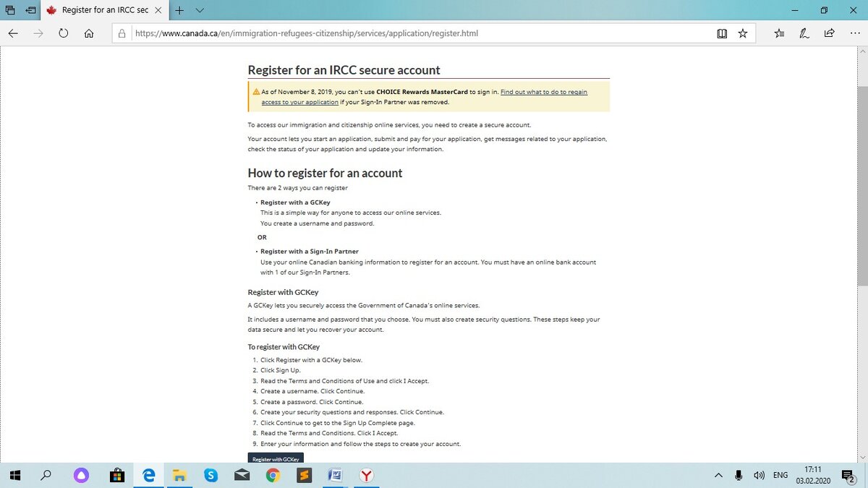This screenshot has height=488, width=868.
Task: Open Yandex Browser from taskbar
Action: (367, 475)
